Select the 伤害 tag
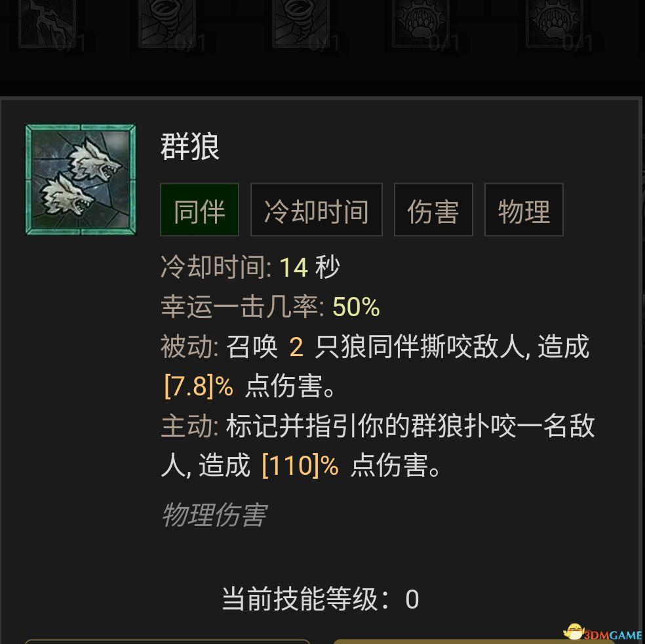Screen dimensions: 645x644 click(x=433, y=210)
